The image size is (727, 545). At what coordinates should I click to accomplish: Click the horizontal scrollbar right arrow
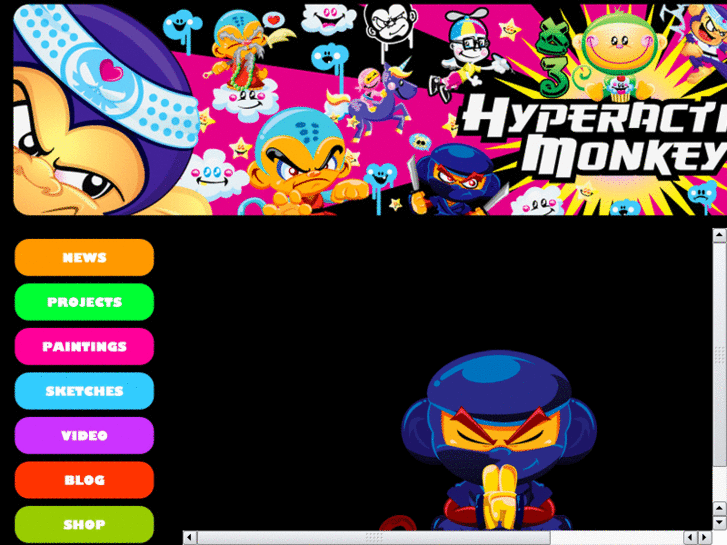(x=705, y=538)
